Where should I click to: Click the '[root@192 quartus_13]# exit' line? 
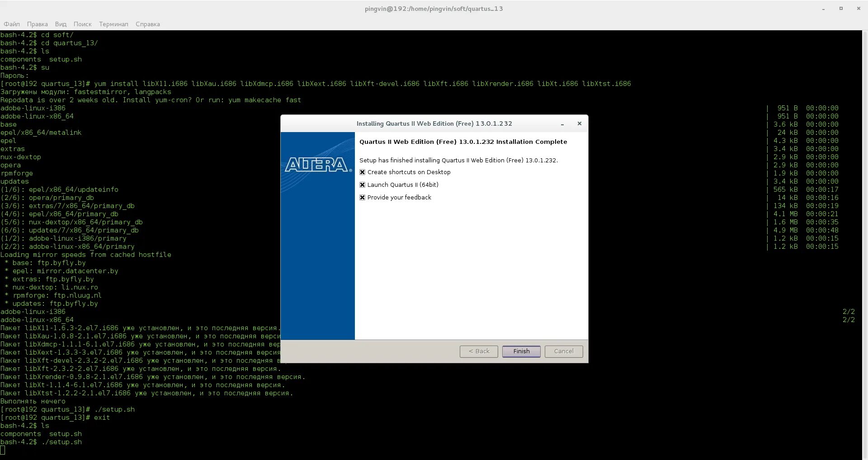pos(55,417)
